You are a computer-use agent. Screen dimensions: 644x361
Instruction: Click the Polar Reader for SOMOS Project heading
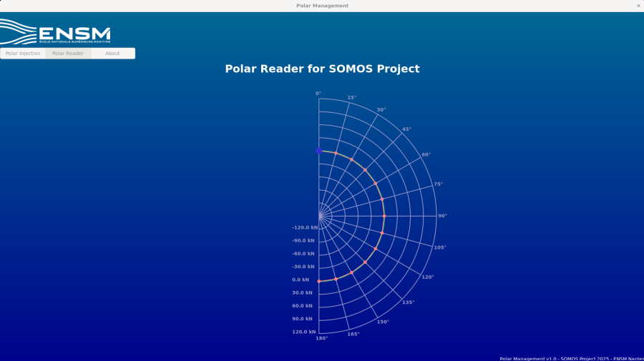click(x=322, y=69)
